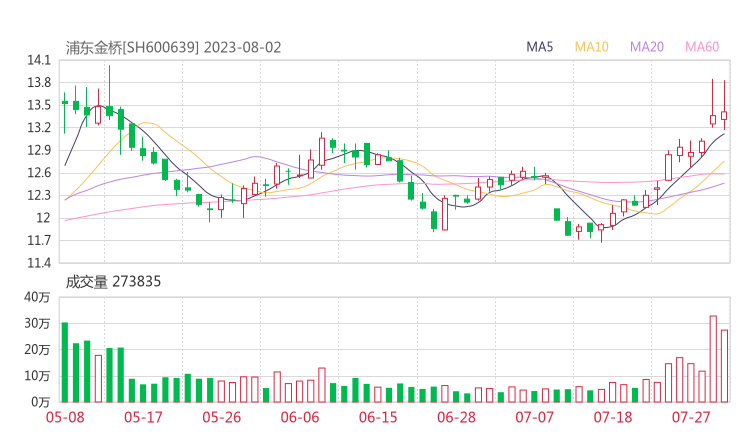Click the MA20 legend label
Image resolution: width=740 pixels, height=440 pixels.
click(647, 47)
